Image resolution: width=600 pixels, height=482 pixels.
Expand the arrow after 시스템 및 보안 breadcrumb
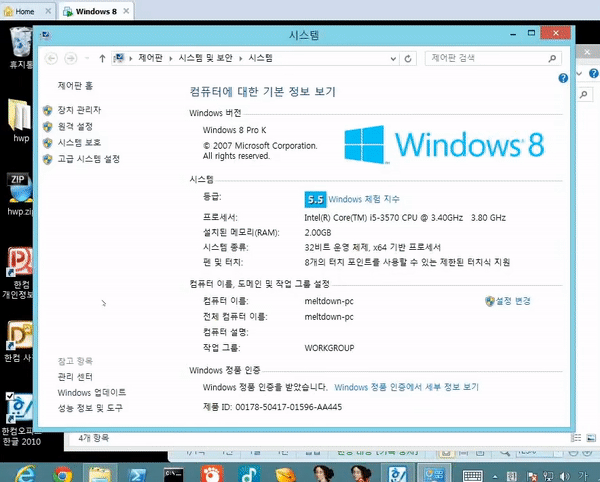click(x=241, y=58)
